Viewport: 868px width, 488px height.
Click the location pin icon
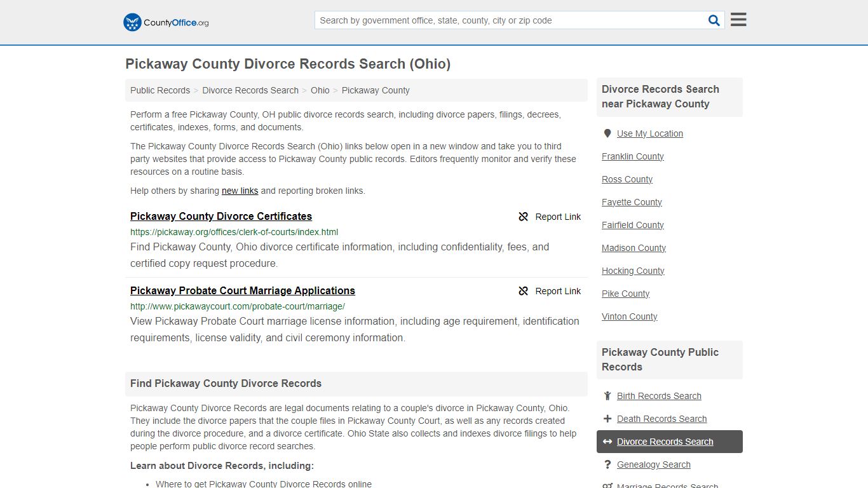[x=607, y=133]
